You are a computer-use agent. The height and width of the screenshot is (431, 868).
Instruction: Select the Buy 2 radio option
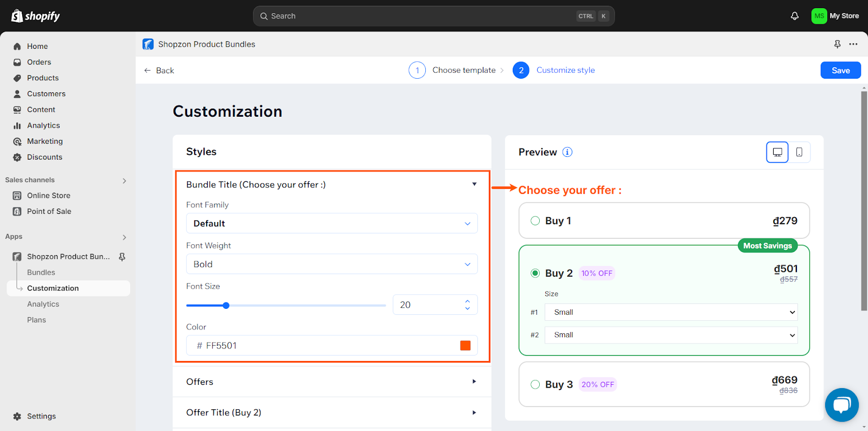point(535,273)
